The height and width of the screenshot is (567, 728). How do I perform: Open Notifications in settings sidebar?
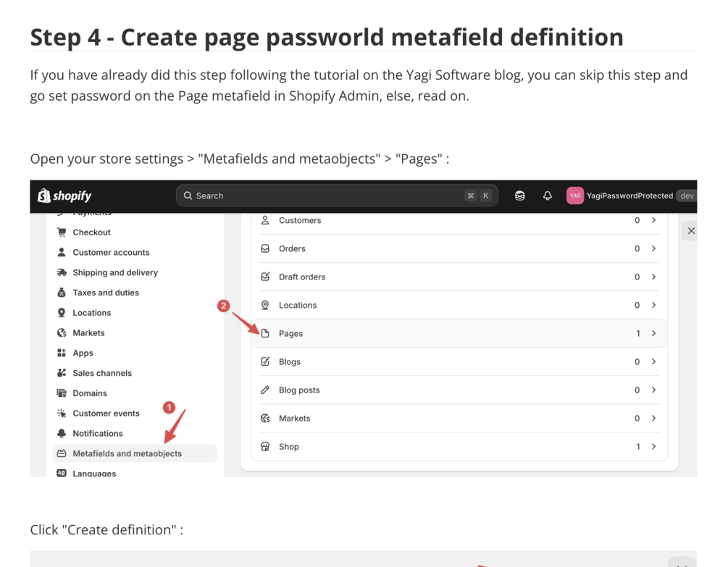[x=98, y=433]
